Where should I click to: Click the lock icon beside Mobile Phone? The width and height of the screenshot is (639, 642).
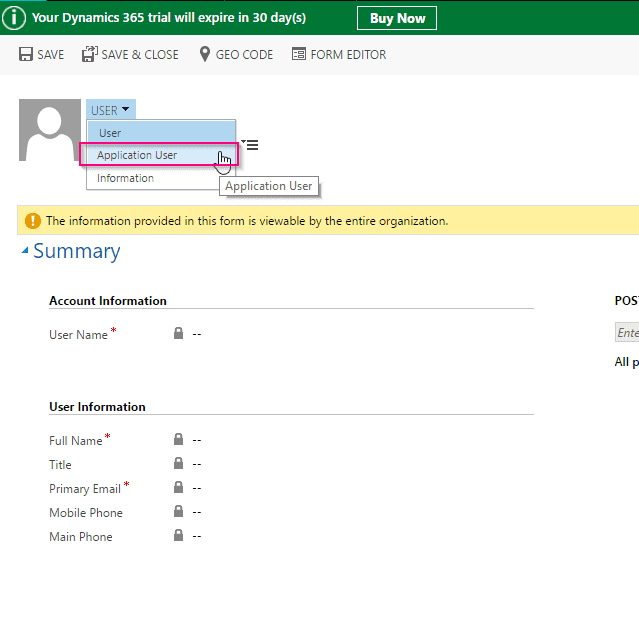(178, 511)
